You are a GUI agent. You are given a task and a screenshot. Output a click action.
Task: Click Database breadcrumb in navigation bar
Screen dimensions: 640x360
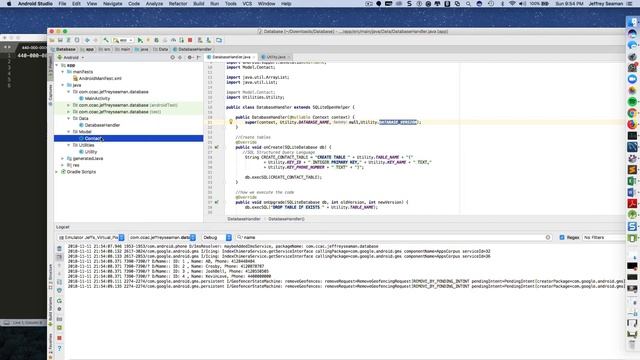pyautogui.click(x=63, y=49)
